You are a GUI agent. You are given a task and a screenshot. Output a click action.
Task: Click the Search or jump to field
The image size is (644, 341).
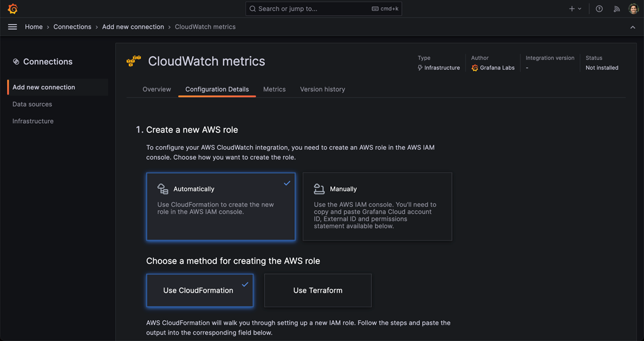tap(323, 8)
